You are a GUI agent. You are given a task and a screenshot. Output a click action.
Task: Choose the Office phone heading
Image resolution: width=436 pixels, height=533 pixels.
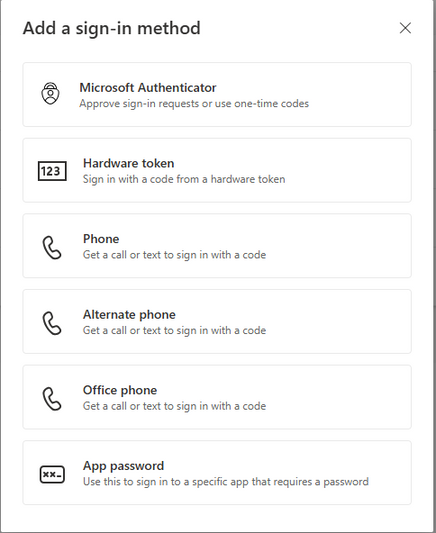click(120, 390)
